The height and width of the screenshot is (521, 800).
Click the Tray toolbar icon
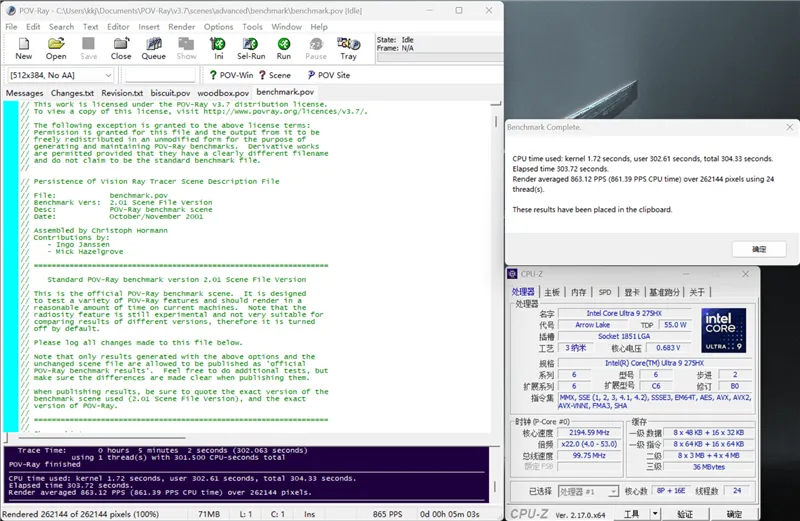[x=348, y=48]
